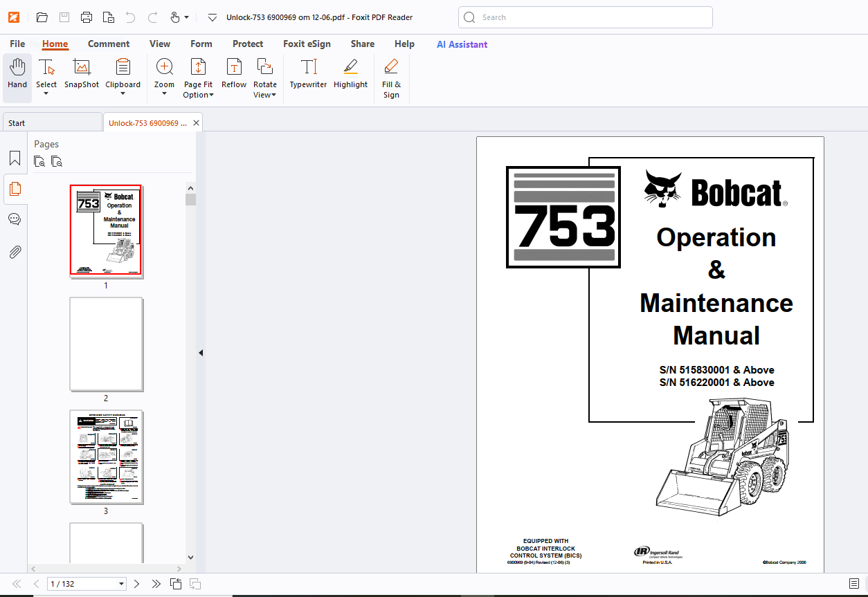Open the Comments panel

(x=15, y=219)
